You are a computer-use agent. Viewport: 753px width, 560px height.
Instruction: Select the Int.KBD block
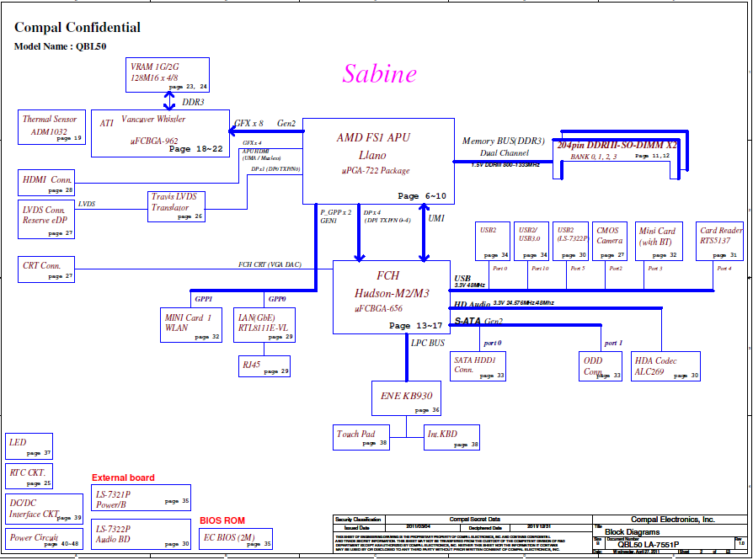452,437
